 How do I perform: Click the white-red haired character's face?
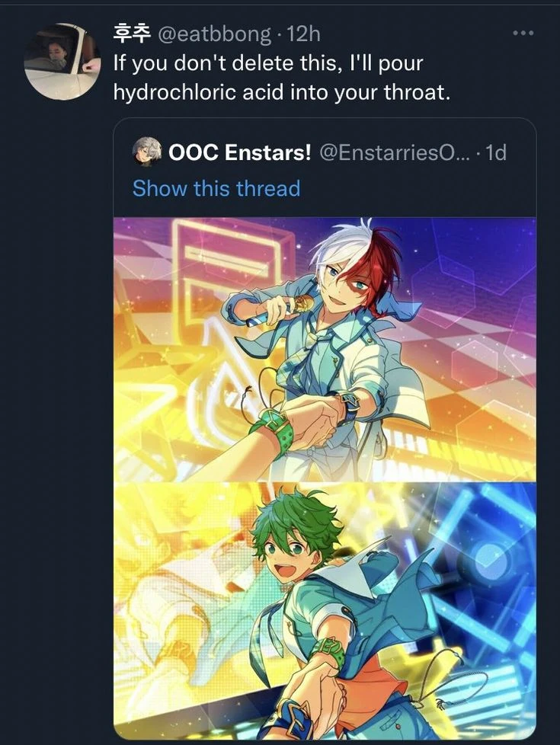click(x=346, y=286)
